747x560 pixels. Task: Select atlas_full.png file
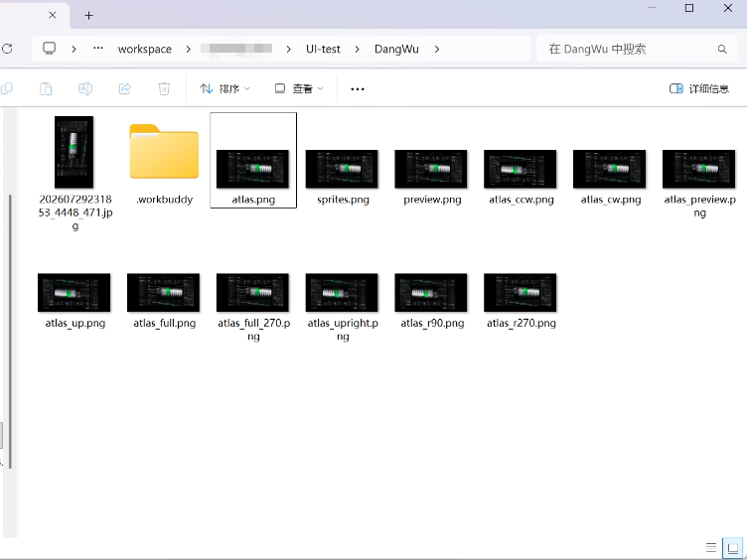tap(164, 301)
